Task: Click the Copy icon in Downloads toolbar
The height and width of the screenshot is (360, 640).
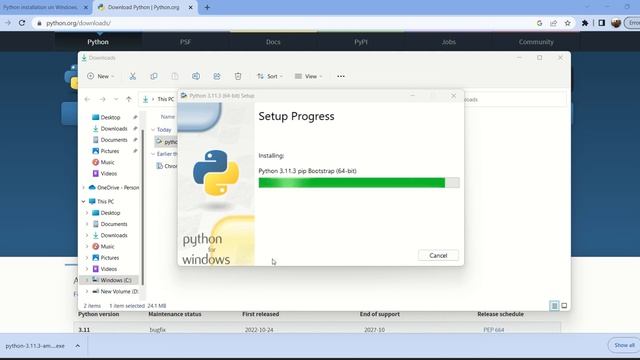Action: pos(154,76)
